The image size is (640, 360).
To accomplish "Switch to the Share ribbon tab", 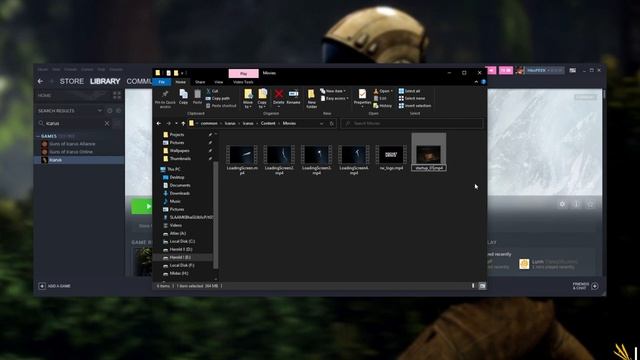I will tap(200, 82).
